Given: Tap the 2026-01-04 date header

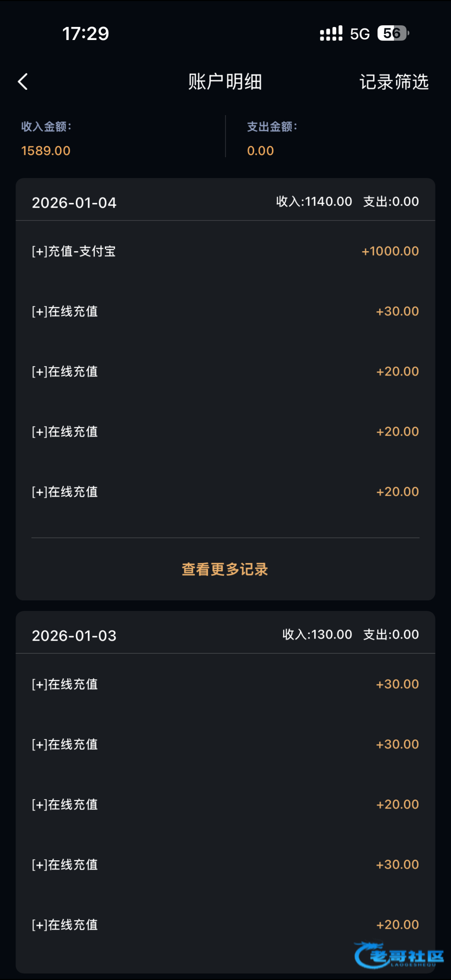Looking at the screenshot, I should [74, 203].
